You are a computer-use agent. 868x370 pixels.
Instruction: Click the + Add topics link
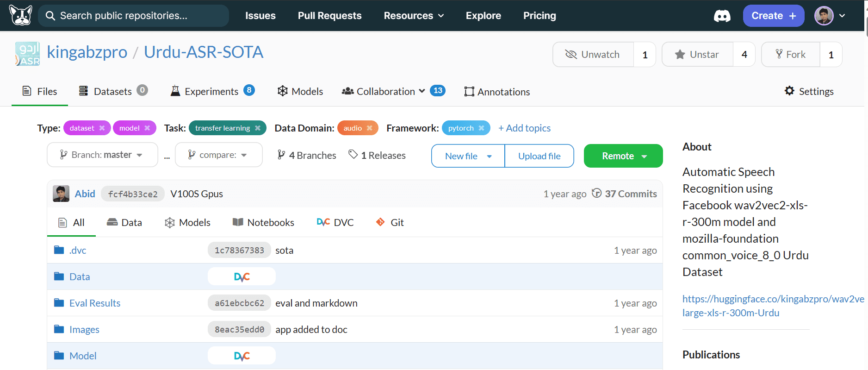coord(524,128)
